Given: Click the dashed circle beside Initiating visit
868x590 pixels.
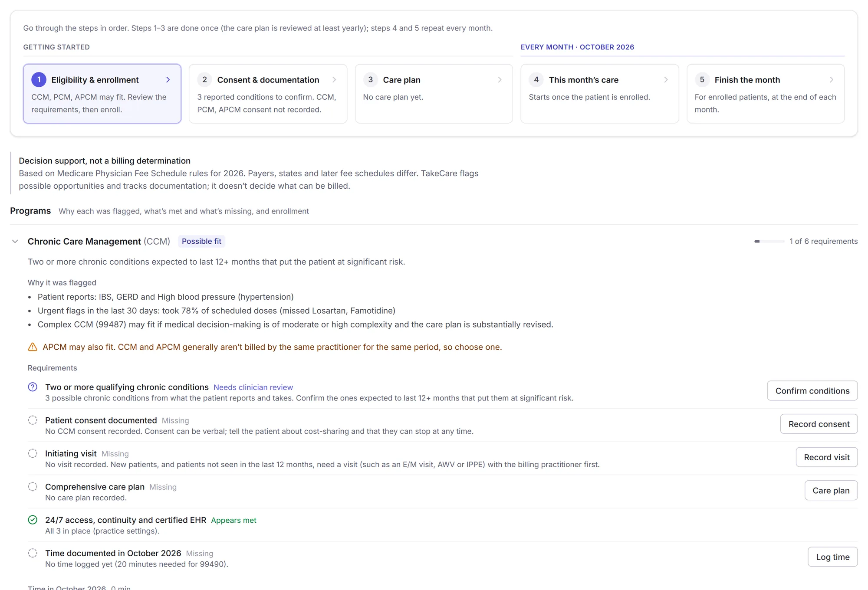Looking at the screenshot, I should point(33,453).
